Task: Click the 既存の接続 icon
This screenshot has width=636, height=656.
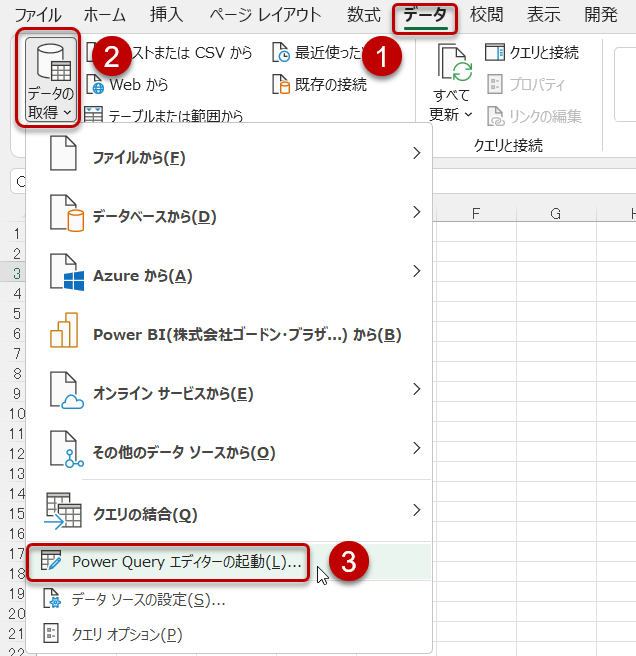Action: [x=281, y=85]
